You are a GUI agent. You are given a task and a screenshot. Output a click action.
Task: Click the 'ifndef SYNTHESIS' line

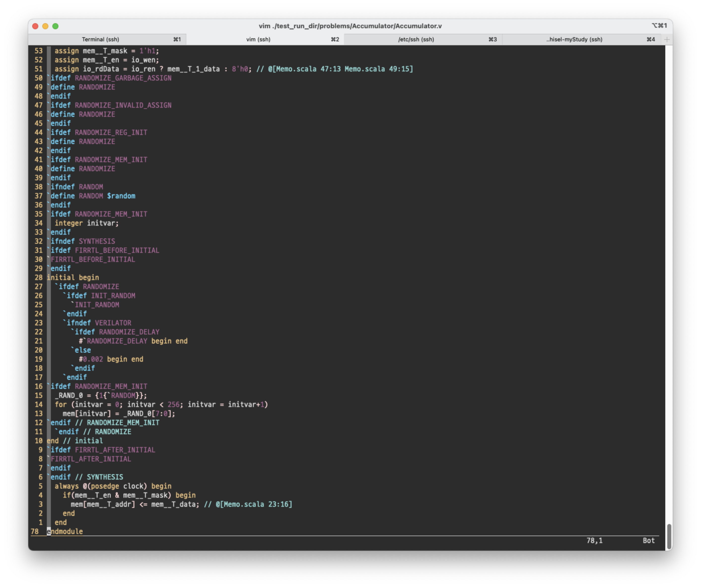81,241
